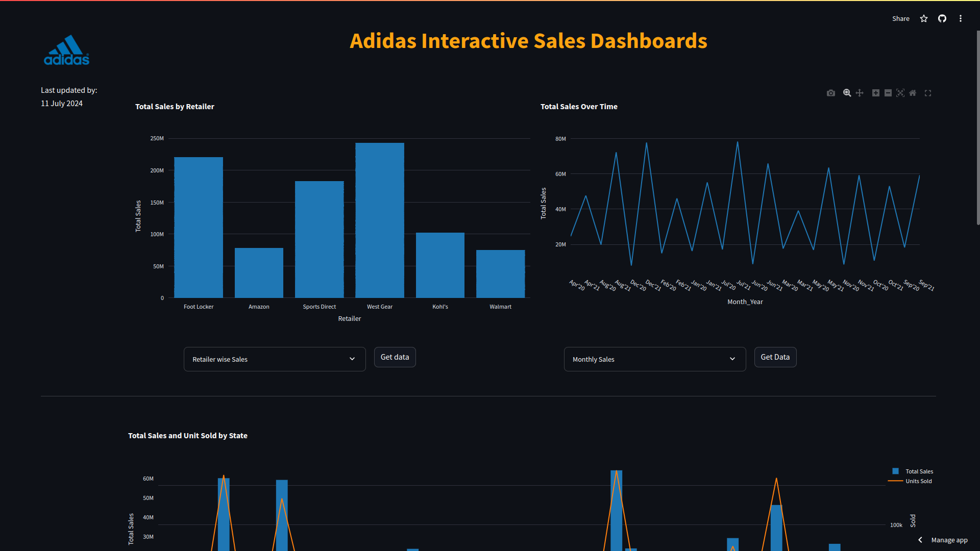Click the Zoom in plus icon
The width and height of the screenshot is (980, 551).
pyautogui.click(x=876, y=93)
